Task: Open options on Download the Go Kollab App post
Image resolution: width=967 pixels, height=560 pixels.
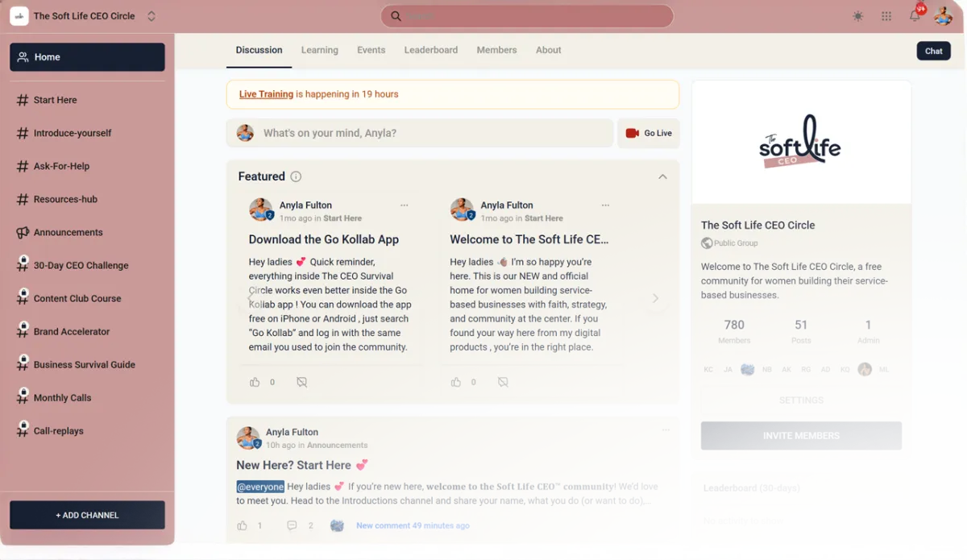Action: (405, 205)
